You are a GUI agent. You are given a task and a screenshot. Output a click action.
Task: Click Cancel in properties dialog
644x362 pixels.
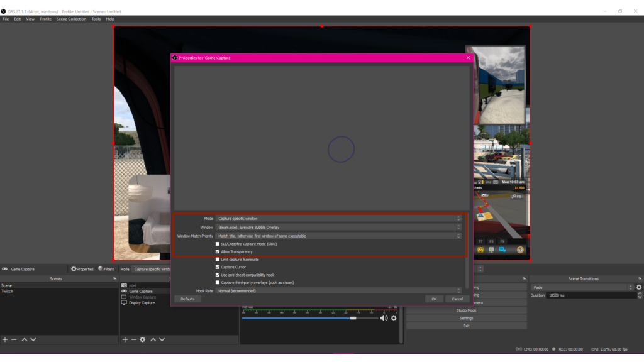[457, 299]
